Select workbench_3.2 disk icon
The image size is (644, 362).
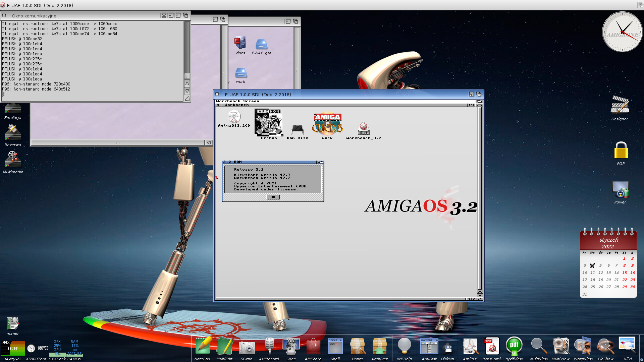click(364, 129)
